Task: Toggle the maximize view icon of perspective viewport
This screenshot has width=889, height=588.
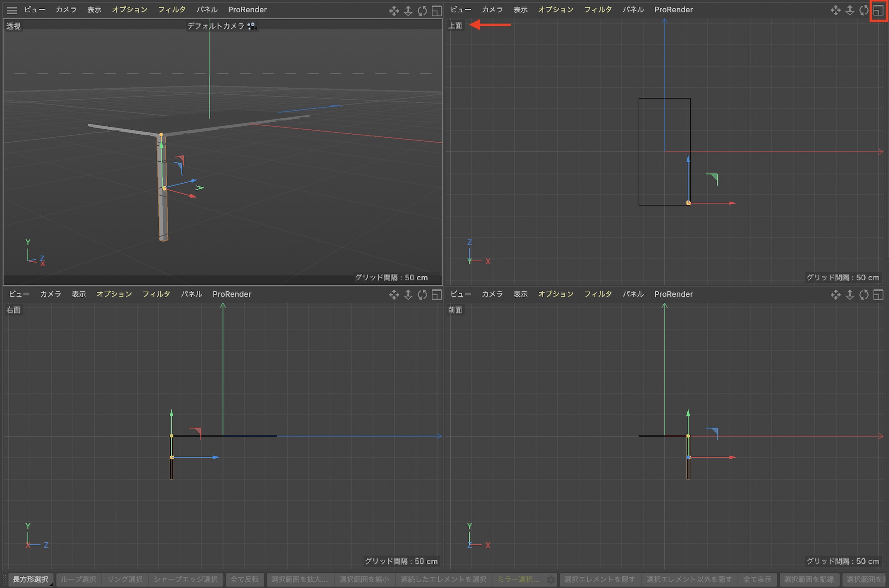Action: tap(436, 11)
